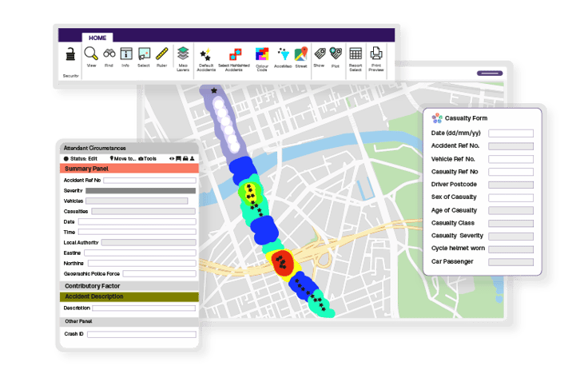Click the Accident Ref No. field in the Casualty Form

pos(511,146)
